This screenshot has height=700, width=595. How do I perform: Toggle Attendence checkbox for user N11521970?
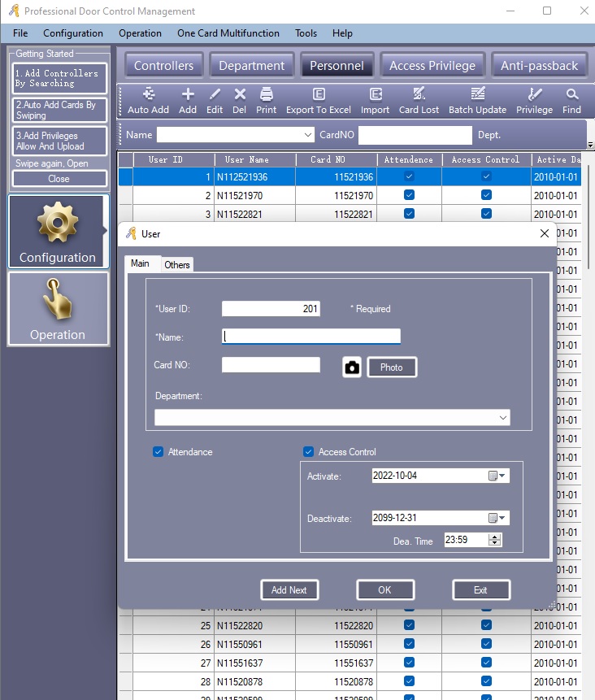[409, 195]
